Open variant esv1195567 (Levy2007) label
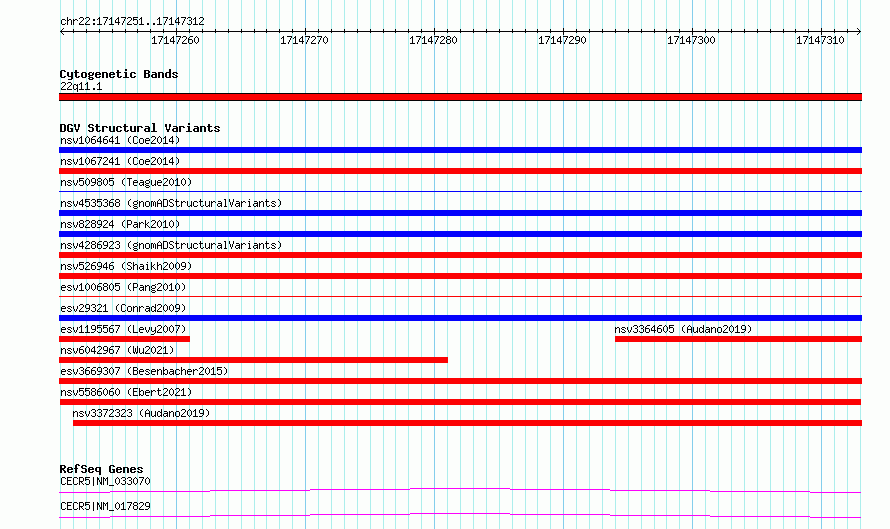890x529 pixels. (x=123, y=329)
